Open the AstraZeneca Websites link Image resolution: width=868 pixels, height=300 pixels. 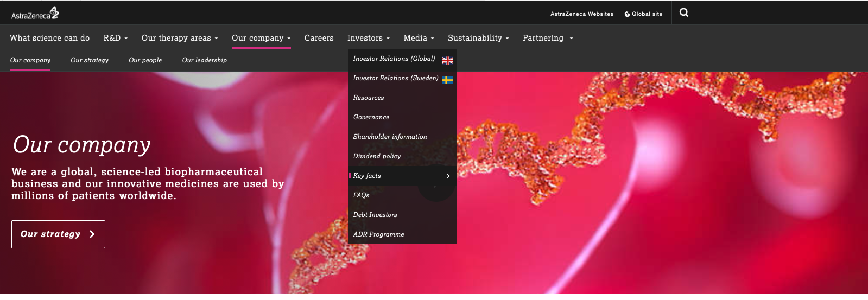(x=582, y=14)
